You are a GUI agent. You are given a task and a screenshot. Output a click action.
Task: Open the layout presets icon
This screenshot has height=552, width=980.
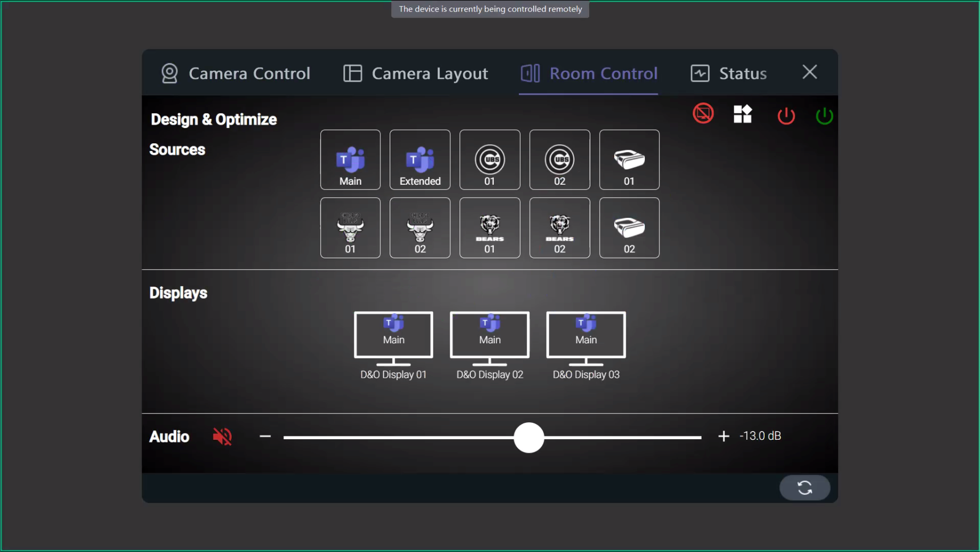(x=743, y=114)
